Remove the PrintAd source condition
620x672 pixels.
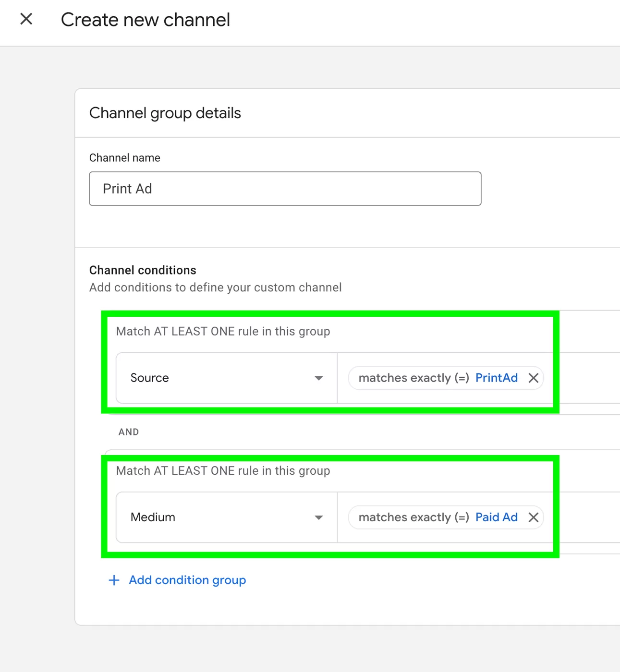coord(533,378)
